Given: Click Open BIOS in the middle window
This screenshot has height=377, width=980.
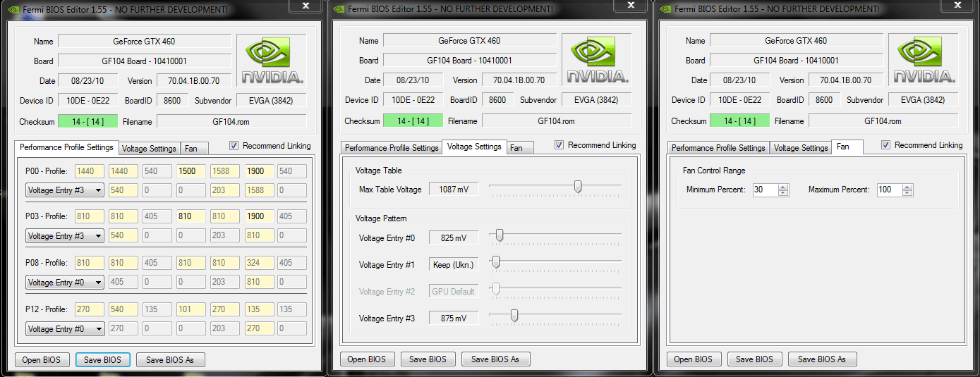Looking at the screenshot, I should tap(367, 359).
